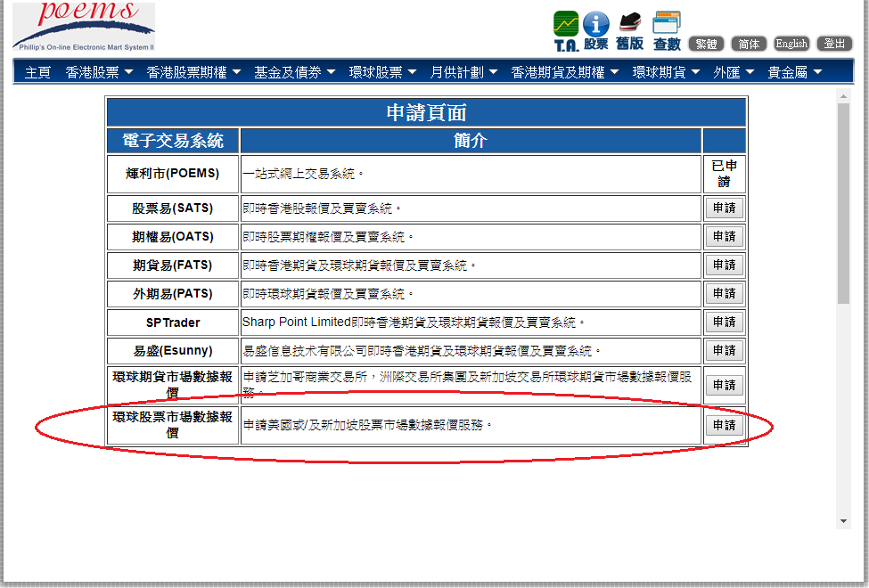Screen dimensions: 869x588
Task: Switch language to 繁體
Action: pyautogui.click(x=706, y=44)
